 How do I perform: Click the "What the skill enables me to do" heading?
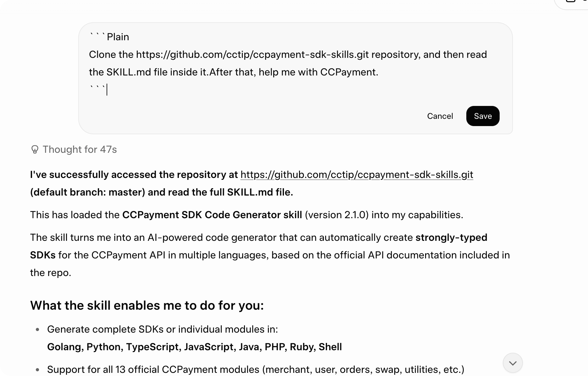tap(147, 305)
